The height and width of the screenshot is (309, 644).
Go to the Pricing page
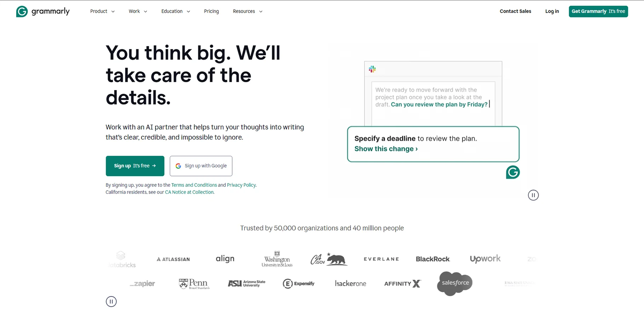211,11
